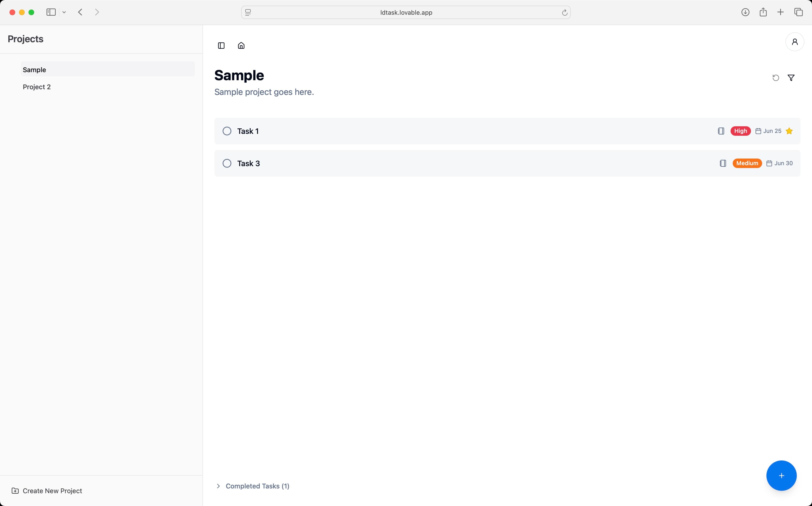This screenshot has width=812, height=506.
Task: Open notes icon on Task 3
Action: pyautogui.click(x=723, y=163)
